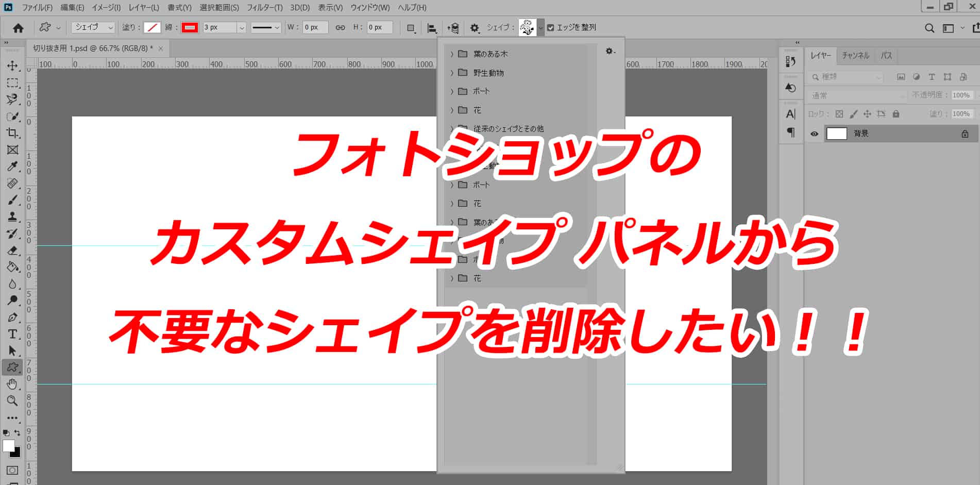The width and height of the screenshot is (980, 485).
Task: Open the custom shape picker arrow
Action: point(540,28)
